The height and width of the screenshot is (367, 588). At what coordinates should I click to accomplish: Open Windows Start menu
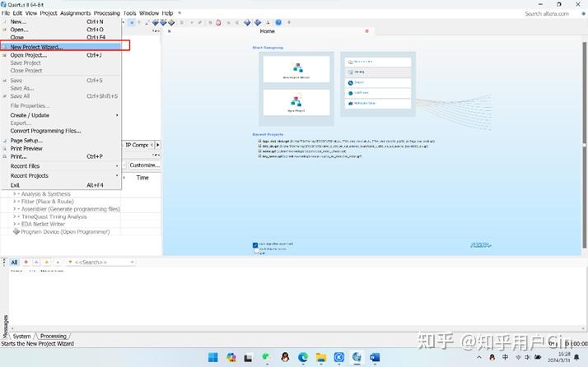[213, 358]
